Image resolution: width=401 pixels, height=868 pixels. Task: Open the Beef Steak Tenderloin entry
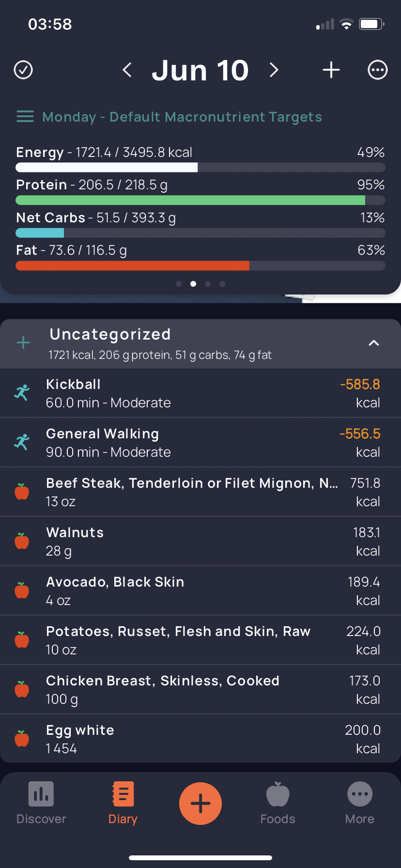pyautogui.click(x=200, y=492)
